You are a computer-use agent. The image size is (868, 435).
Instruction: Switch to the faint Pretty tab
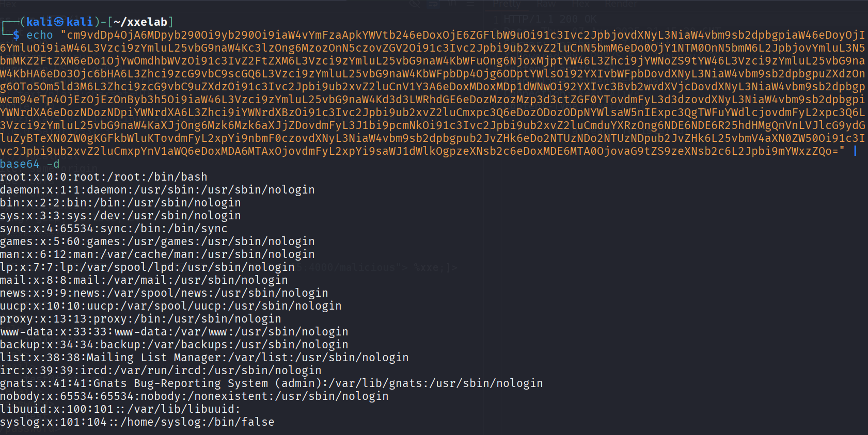(x=507, y=4)
